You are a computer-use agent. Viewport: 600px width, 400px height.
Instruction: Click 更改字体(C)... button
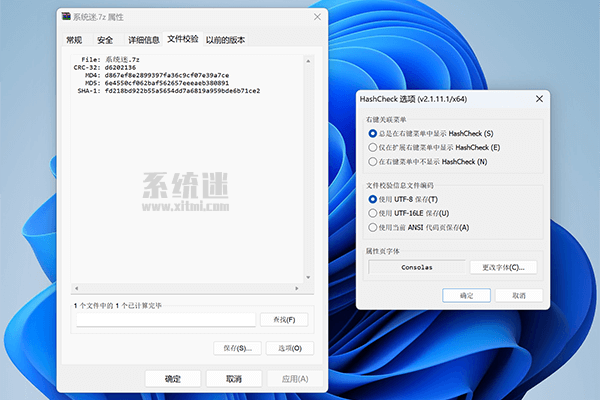503,267
